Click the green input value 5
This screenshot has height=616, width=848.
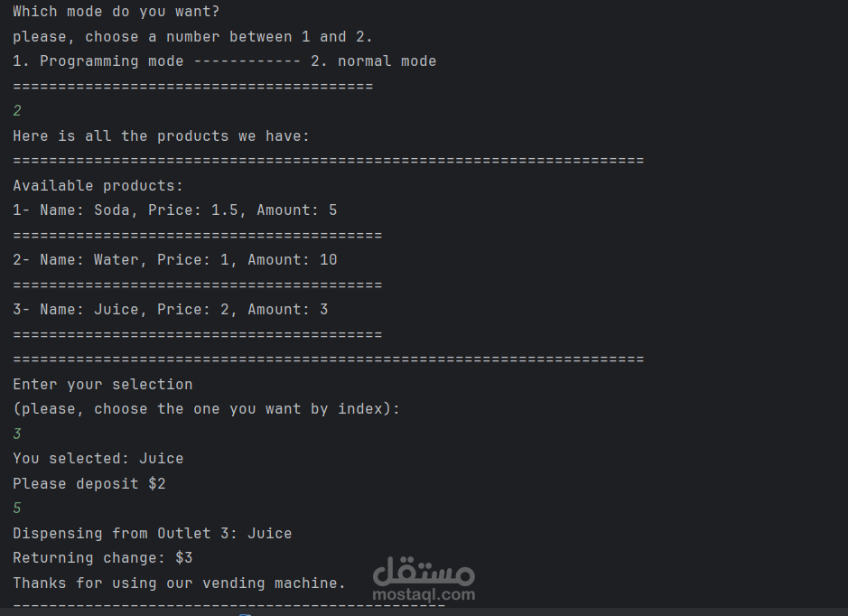pyautogui.click(x=17, y=509)
